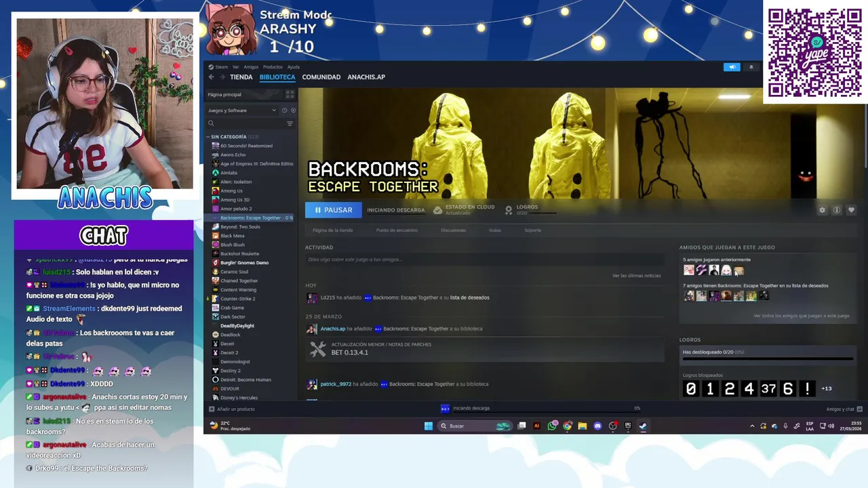This screenshot has width=868, height=488.
Task: Open File Explorer from the taskbar
Action: [582, 426]
